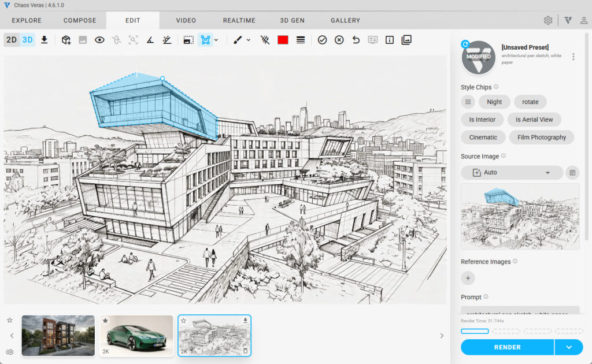Open the EXPLORE tab
This screenshot has width=592, height=364.
point(27,20)
